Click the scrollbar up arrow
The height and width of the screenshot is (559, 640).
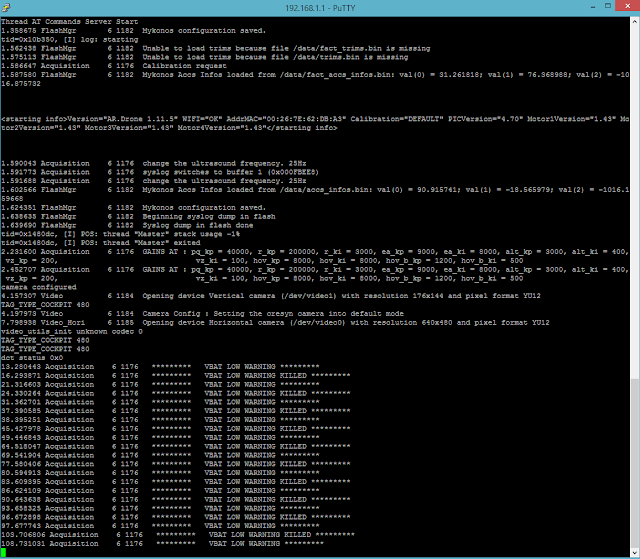click(x=635, y=21)
